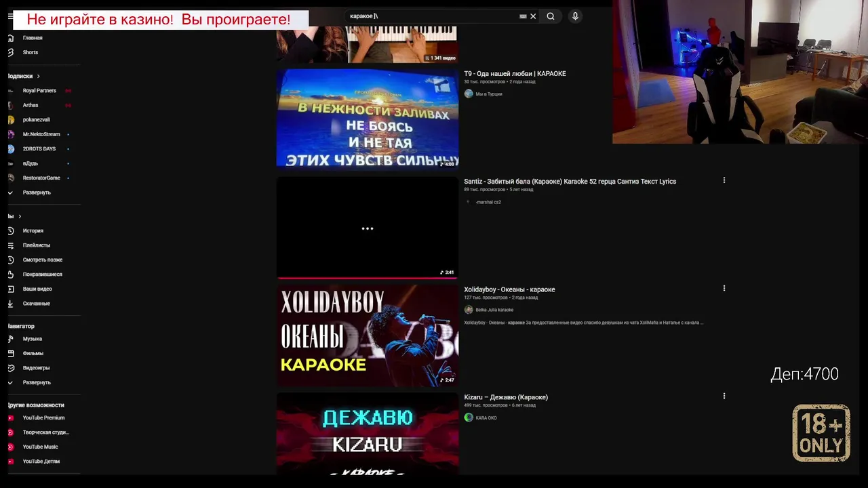Open options menu for Xolidayboy Океаны video
The height and width of the screenshot is (488, 868).
tap(724, 288)
